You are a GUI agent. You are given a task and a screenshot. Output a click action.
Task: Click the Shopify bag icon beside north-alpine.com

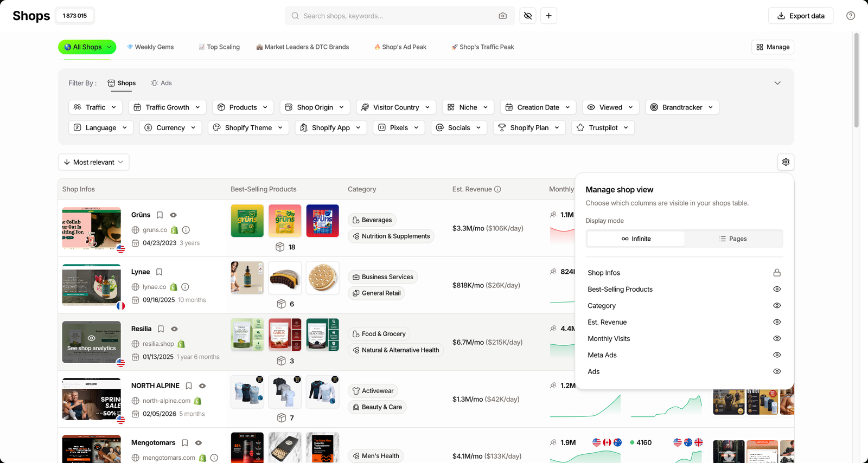pyautogui.click(x=197, y=401)
